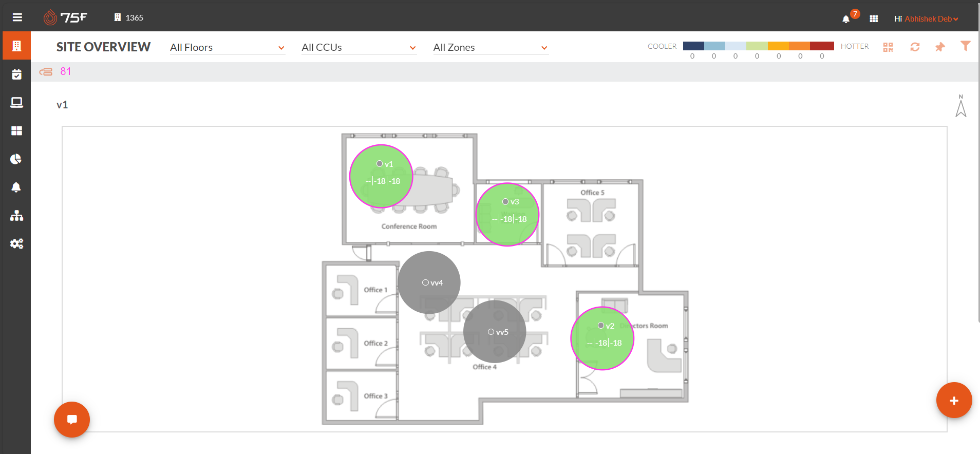Open the apps grid icon in header
Image resolution: width=980 pixels, height=454 pixels.
(x=874, y=19)
